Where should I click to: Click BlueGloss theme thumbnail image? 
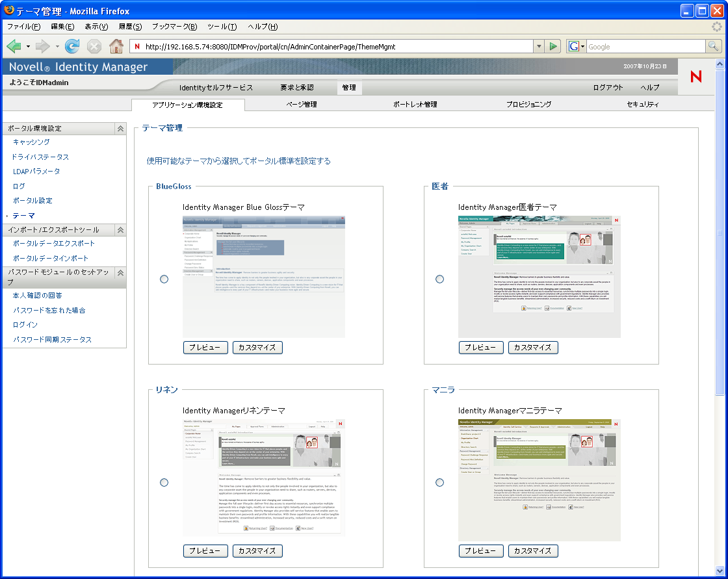(264, 277)
